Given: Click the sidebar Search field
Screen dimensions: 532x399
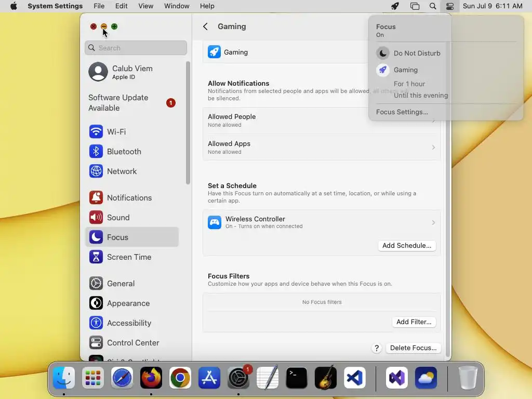Looking at the screenshot, I should [136, 48].
